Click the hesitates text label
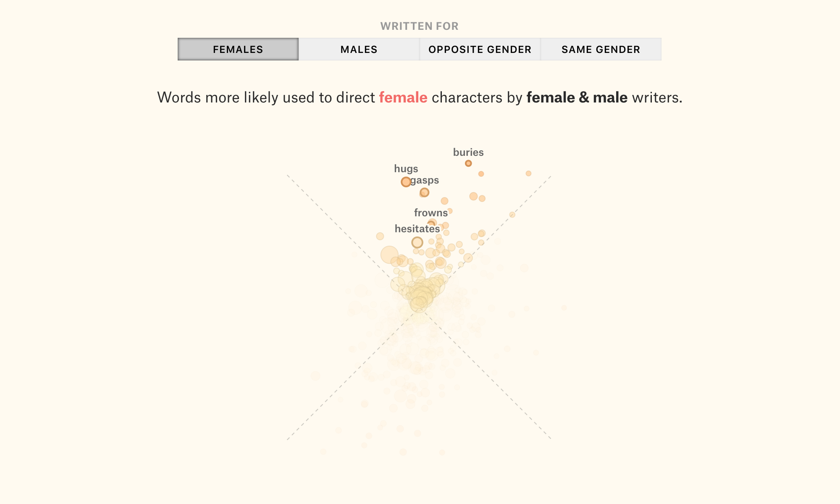This screenshot has height=504, width=840. pos(417,229)
